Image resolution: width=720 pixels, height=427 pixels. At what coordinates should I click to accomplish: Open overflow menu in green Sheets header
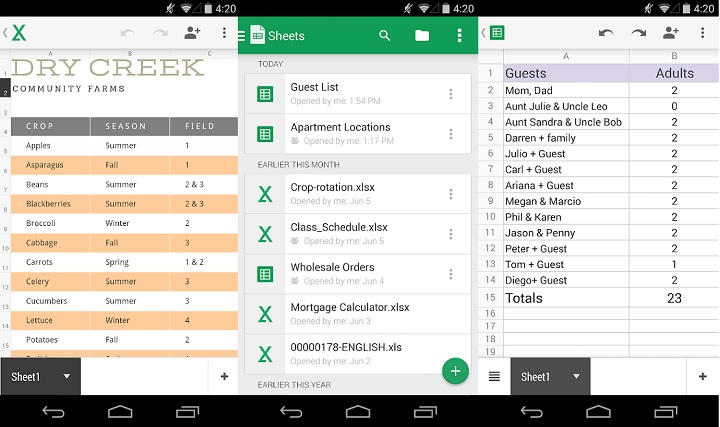[459, 35]
